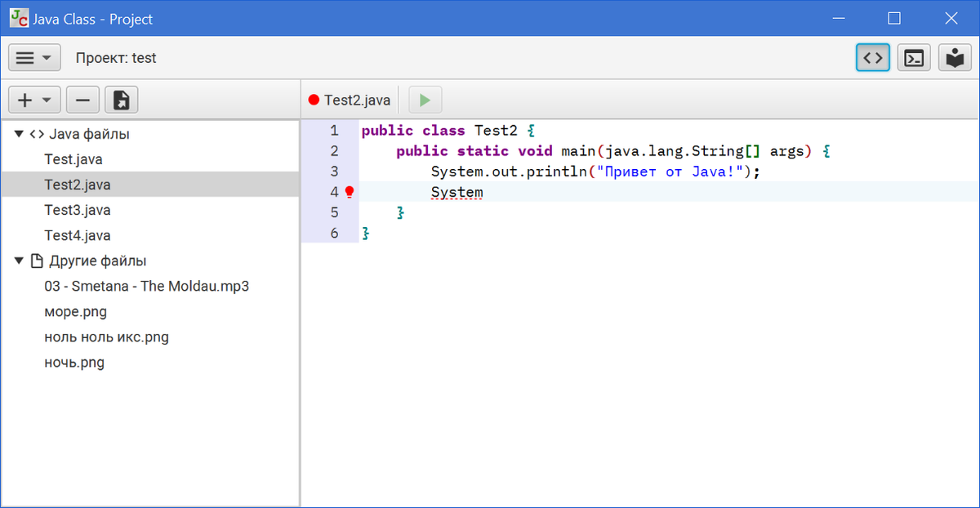Click the main method name on line 2

tap(579, 151)
